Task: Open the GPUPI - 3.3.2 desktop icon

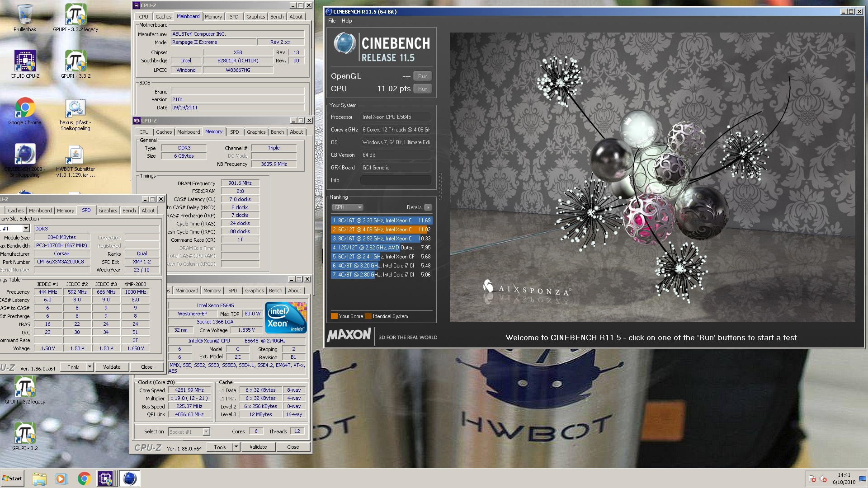Action: 75,64
